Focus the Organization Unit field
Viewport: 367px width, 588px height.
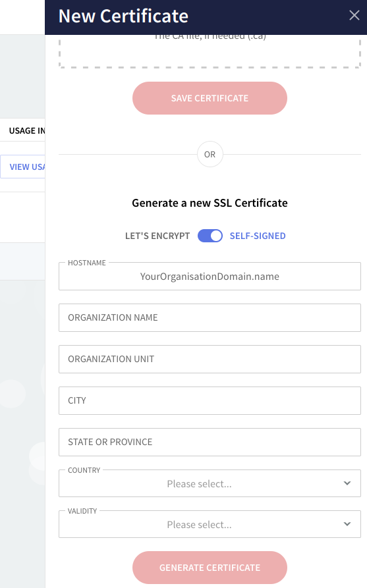(210, 360)
